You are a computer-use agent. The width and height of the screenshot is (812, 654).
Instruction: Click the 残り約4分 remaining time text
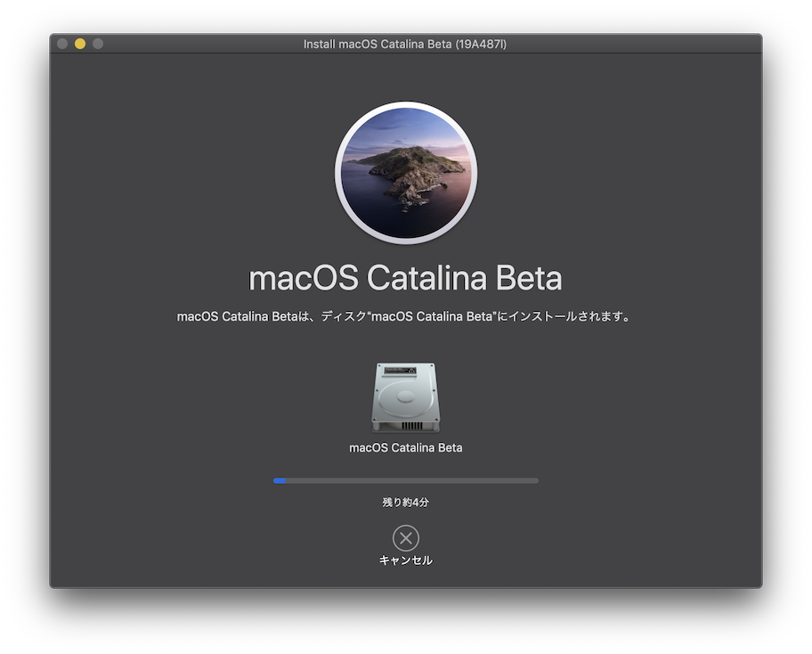tap(405, 503)
